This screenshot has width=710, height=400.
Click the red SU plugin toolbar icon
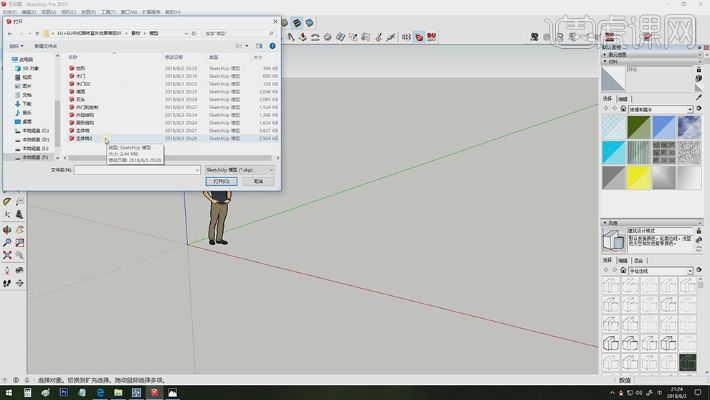(x=432, y=37)
